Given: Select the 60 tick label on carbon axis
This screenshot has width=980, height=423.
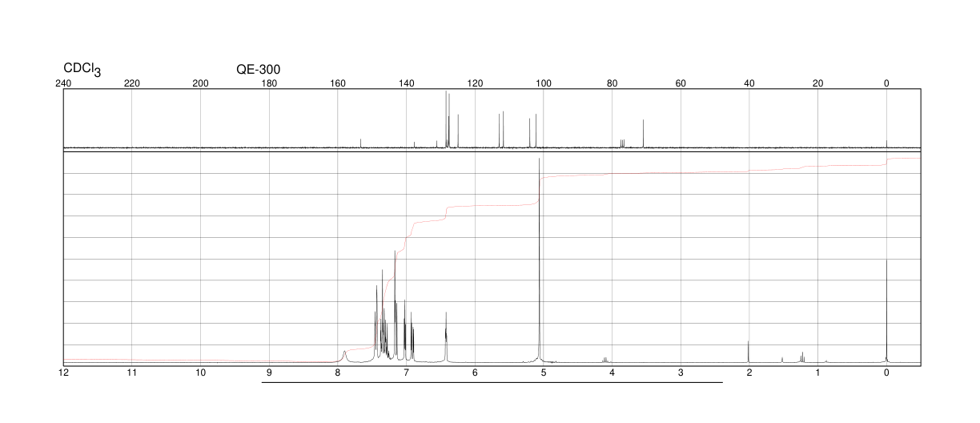Looking at the screenshot, I should coord(681,83).
